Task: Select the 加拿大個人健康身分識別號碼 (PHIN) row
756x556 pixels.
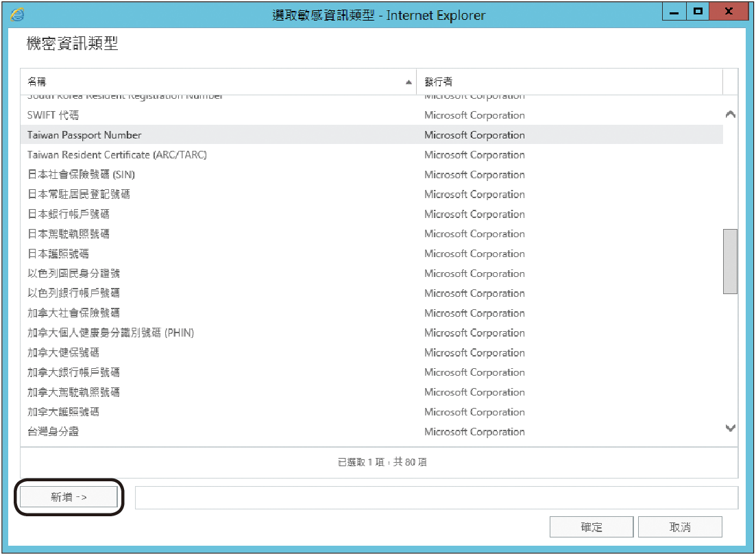Action: coord(371,333)
